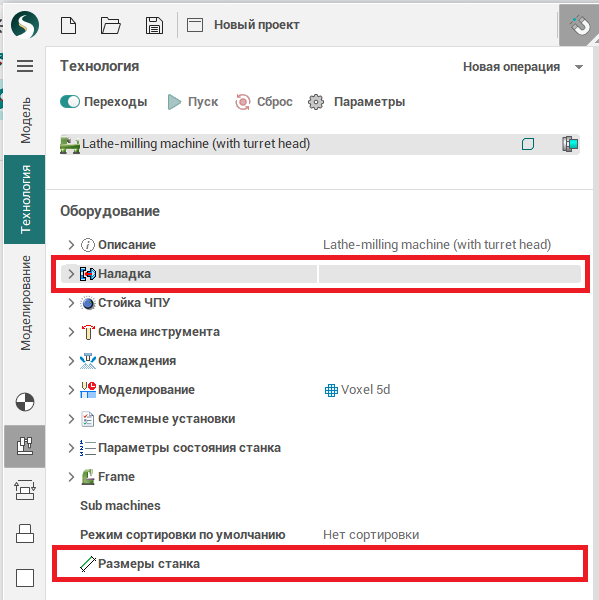Click the Системные установки checklist icon

point(88,419)
